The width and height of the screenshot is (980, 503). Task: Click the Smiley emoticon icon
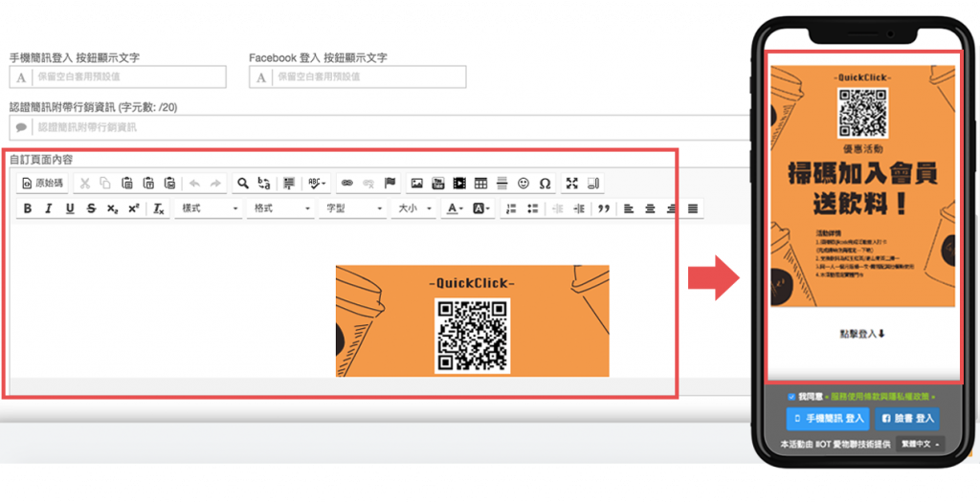point(523,183)
